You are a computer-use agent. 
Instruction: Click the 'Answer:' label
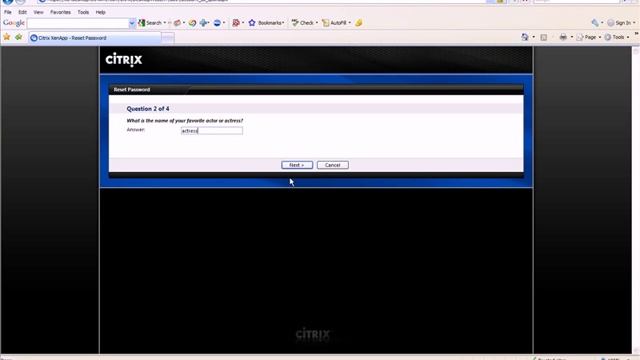[136, 129]
